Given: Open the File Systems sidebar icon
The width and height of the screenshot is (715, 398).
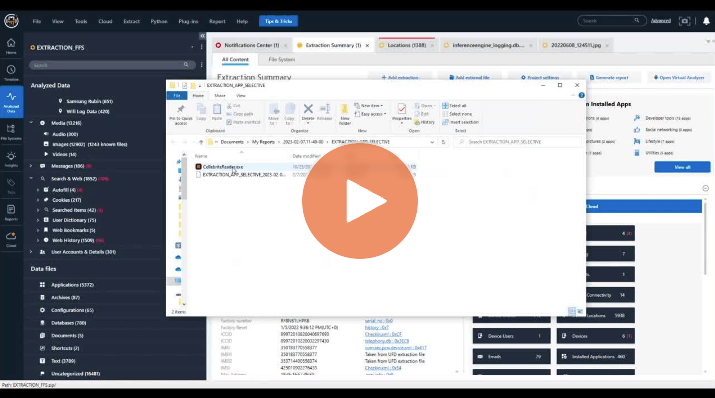Looking at the screenshot, I should (x=11, y=132).
